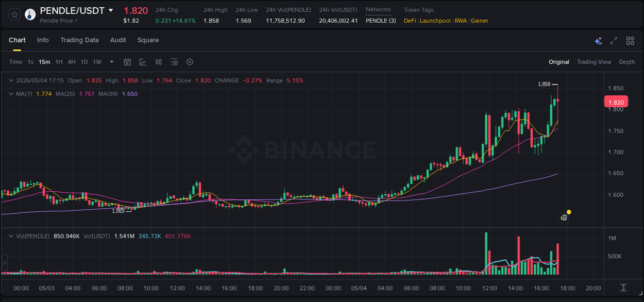
Task: Select the Original chart view
Action: point(559,62)
